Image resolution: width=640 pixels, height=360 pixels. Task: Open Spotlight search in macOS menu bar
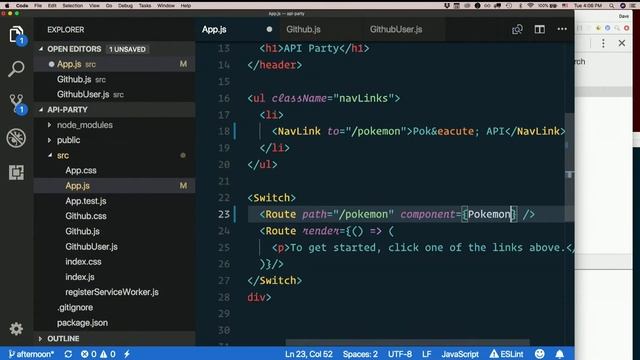[x=611, y=5]
